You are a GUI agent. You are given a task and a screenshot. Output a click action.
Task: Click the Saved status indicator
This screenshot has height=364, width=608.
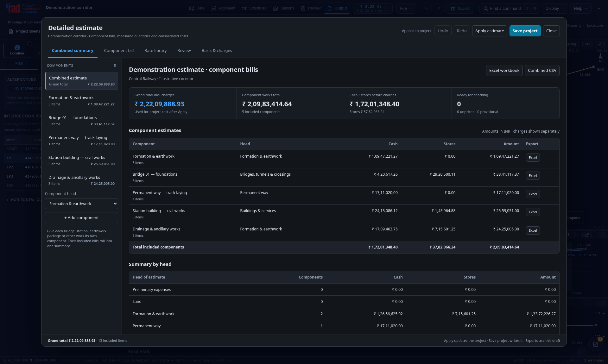[x=460, y=9]
